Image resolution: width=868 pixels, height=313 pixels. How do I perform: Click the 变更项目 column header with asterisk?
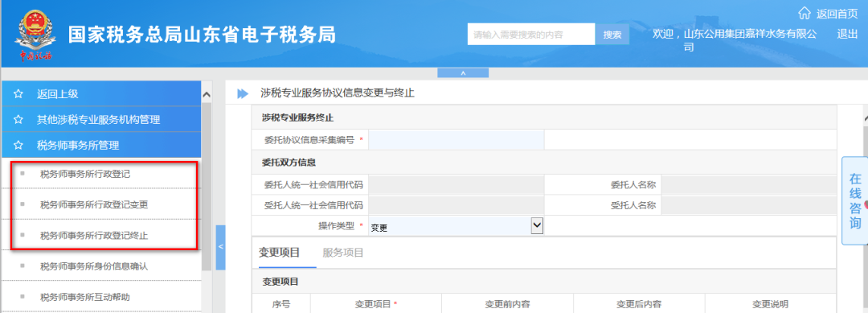tap(376, 304)
